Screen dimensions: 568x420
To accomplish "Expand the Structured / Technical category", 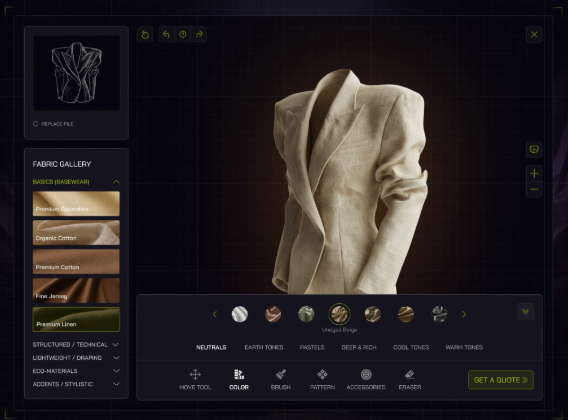I will [x=76, y=345].
